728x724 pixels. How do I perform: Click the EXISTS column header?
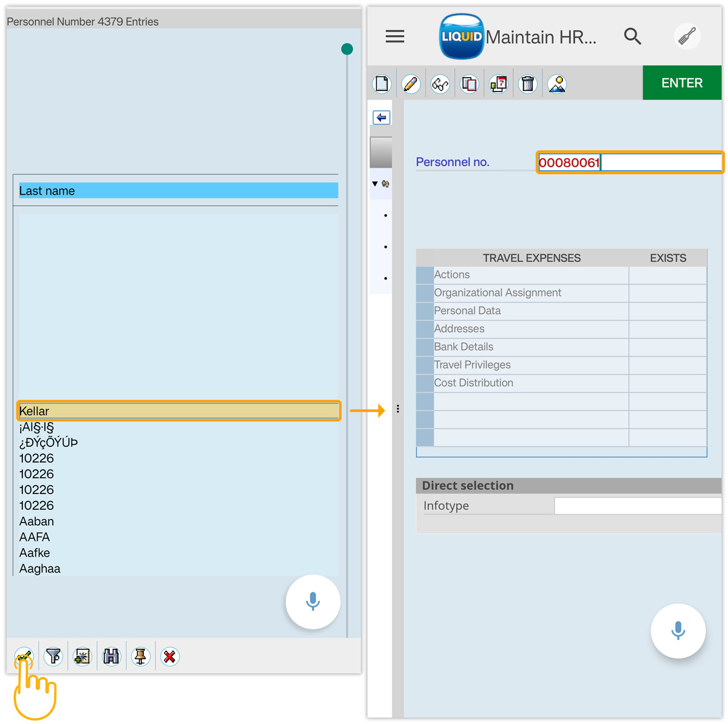click(x=668, y=258)
